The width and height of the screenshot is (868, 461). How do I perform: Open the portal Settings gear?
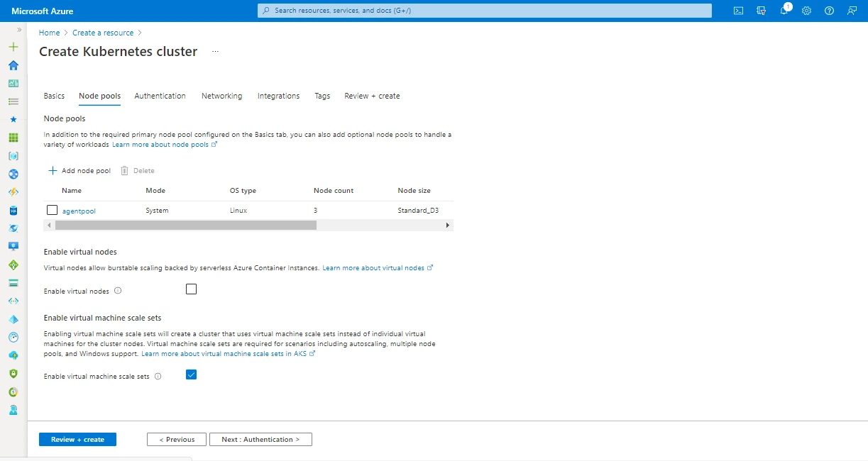click(x=806, y=10)
